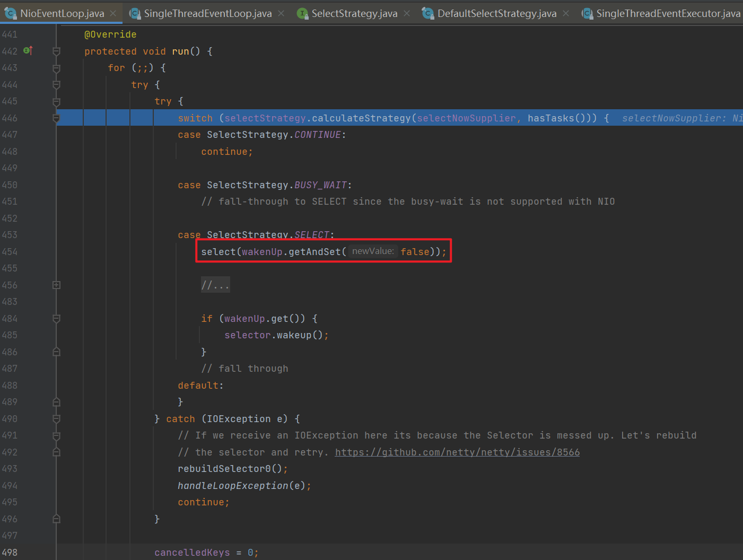
Task: Open the netty issues 8566 GitHub link
Action: point(457,452)
